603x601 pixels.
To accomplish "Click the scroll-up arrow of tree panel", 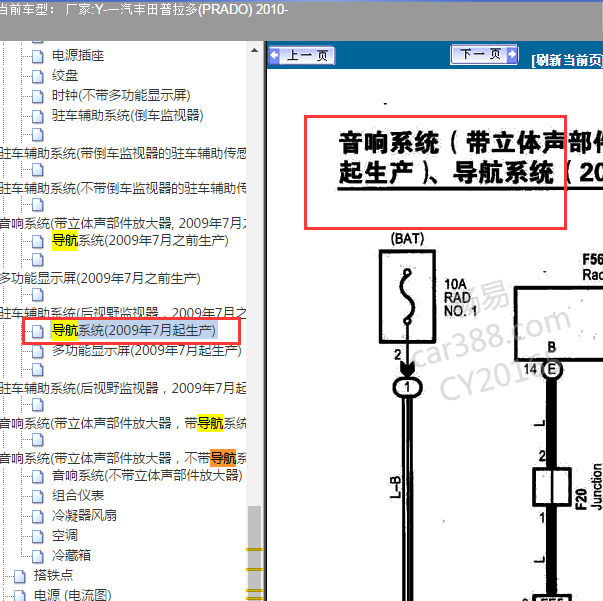I will (x=254, y=50).
